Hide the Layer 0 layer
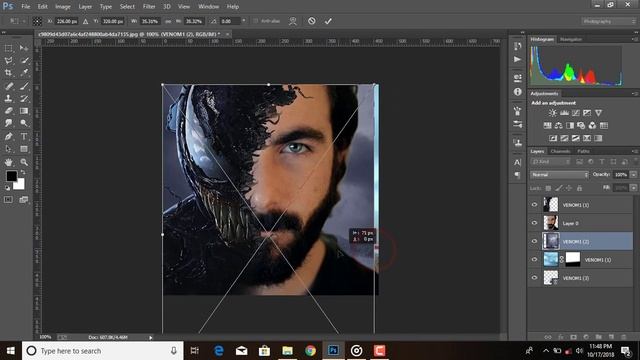Viewport: 640px width, 360px height. [x=534, y=223]
